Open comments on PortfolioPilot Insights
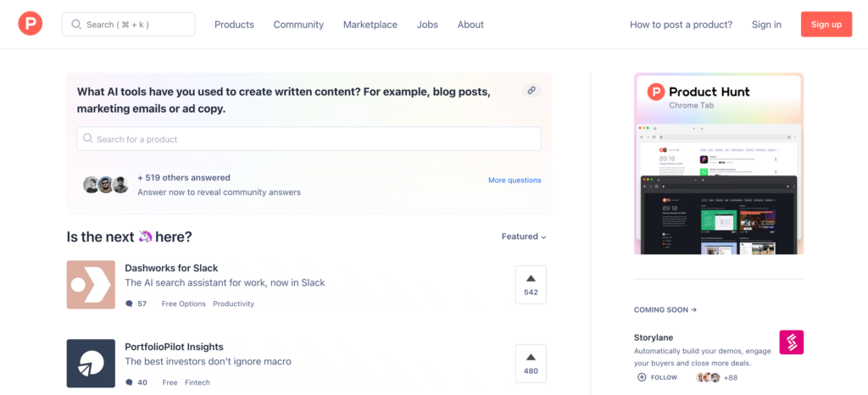Image resolution: width=868 pixels, height=395 pixels. pos(136,382)
